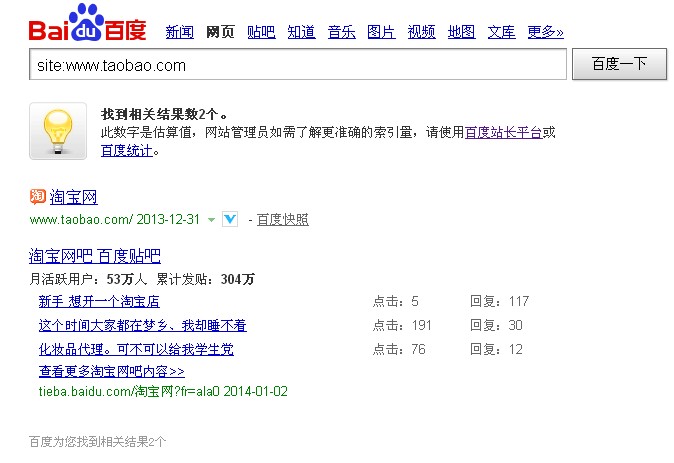This screenshot has width=674, height=463.
Task: Open the 百度快照 cached link
Action: tap(282, 220)
